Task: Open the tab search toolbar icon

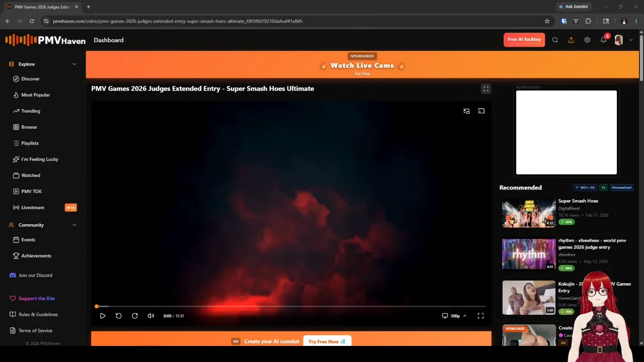Action: [606, 21]
